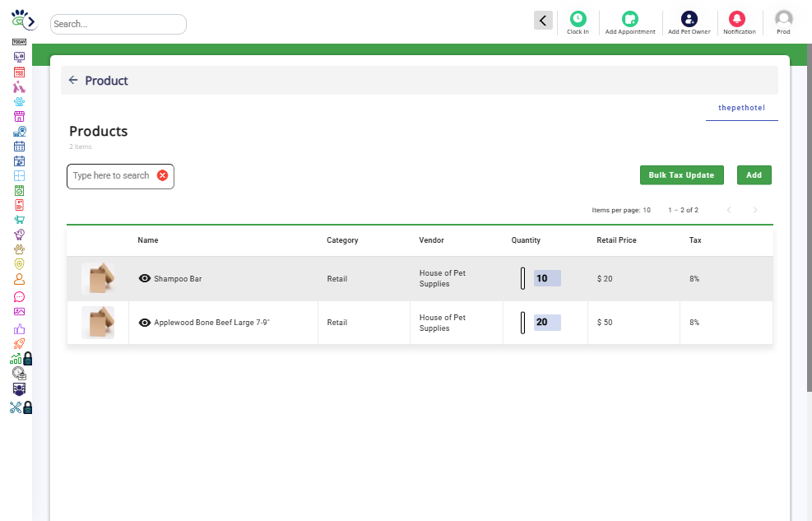The image size is (812, 521).
Task: Click the Retail Price column header
Action: (x=616, y=240)
